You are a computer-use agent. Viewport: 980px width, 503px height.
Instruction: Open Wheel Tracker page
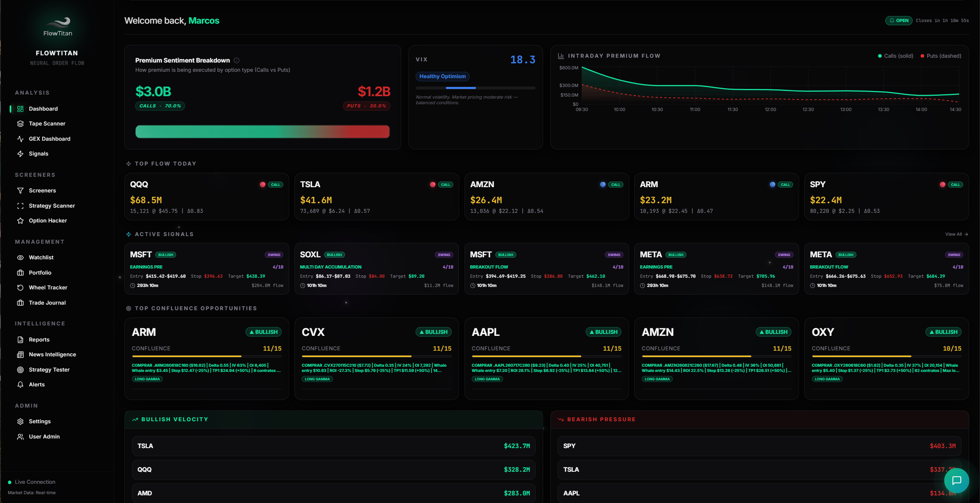click(x=48, y=287)
